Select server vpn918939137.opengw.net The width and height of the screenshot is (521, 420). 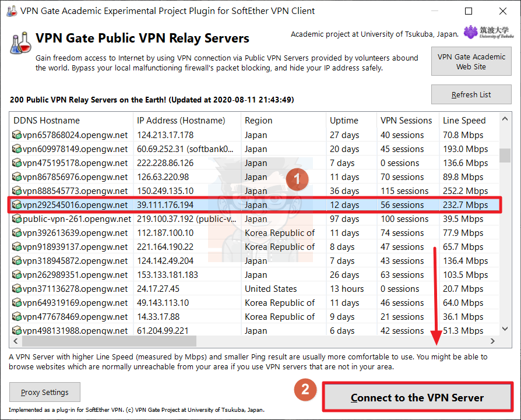[x=254, y=246]
